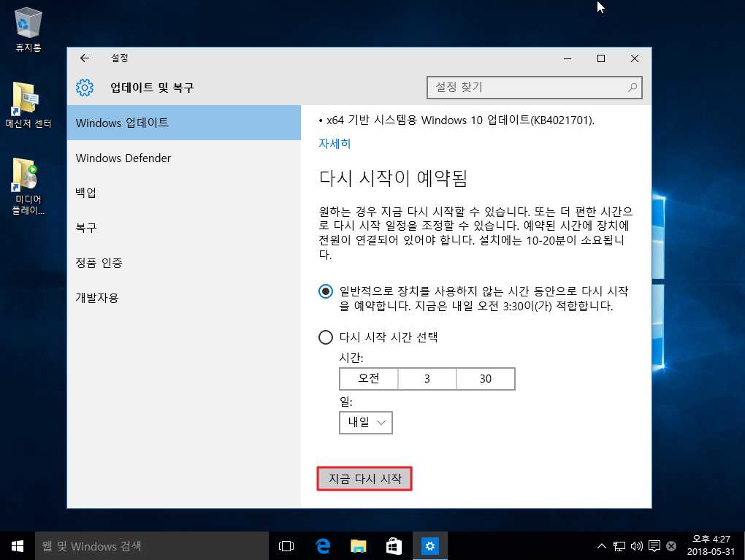
Task: Select automatic restart scheduling radio button
Action: [326, 291]
